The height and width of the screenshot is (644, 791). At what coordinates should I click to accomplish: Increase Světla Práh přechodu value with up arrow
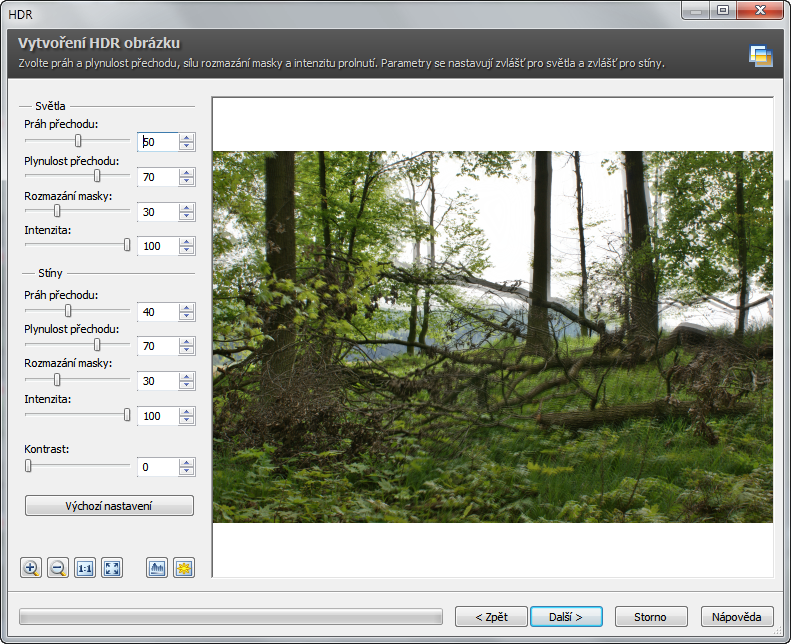(186, 138)
